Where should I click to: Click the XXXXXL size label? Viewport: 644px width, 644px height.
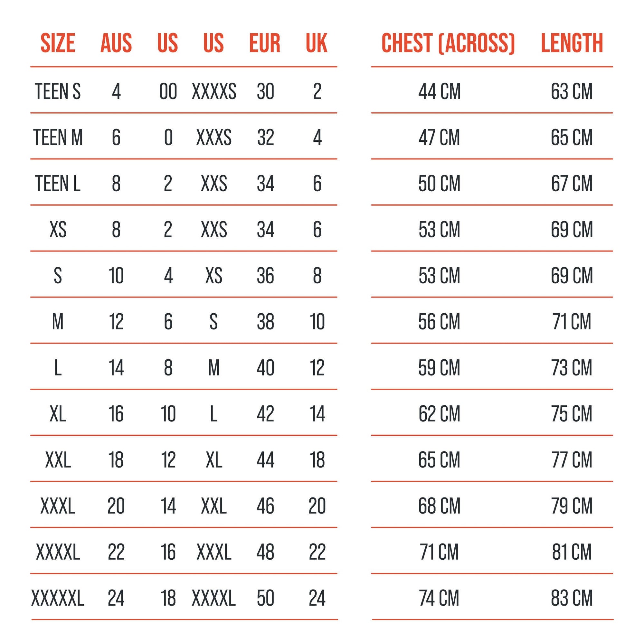(x=58, y=598)
